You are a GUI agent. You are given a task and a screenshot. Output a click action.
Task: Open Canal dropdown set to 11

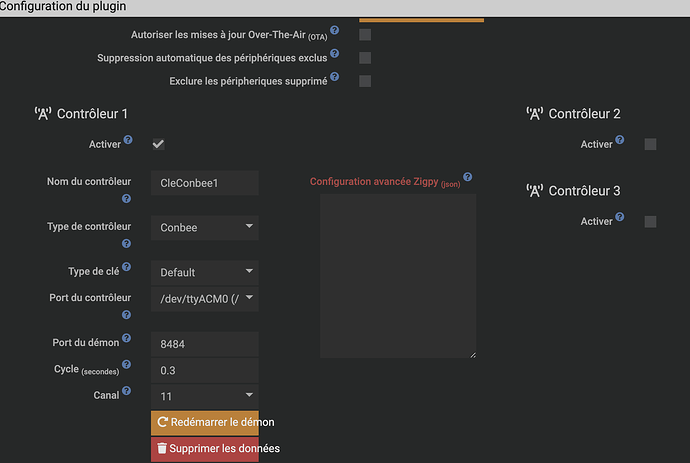(204, 396)
